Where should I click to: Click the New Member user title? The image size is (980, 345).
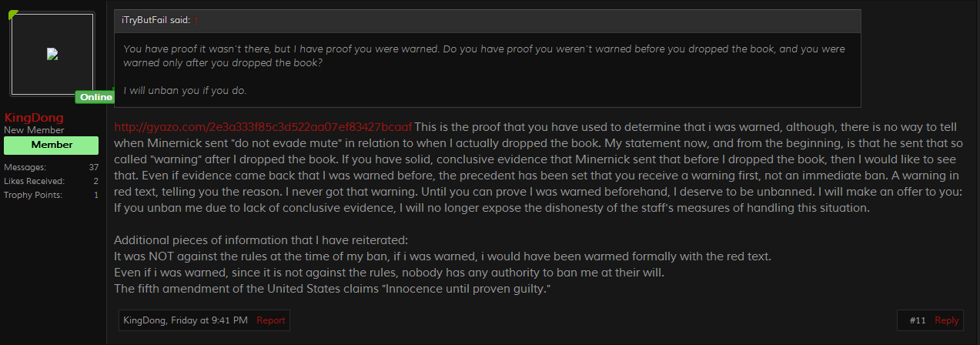click(34, 130)
